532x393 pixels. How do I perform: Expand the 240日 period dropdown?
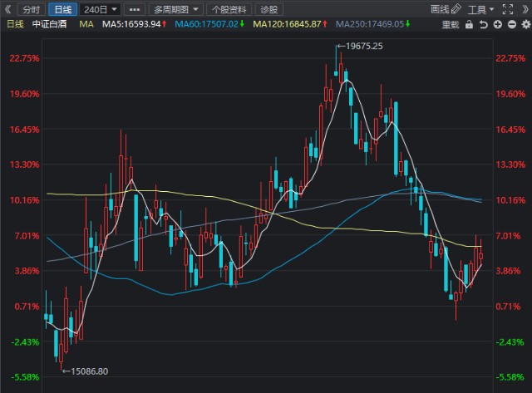click(101, 9)
